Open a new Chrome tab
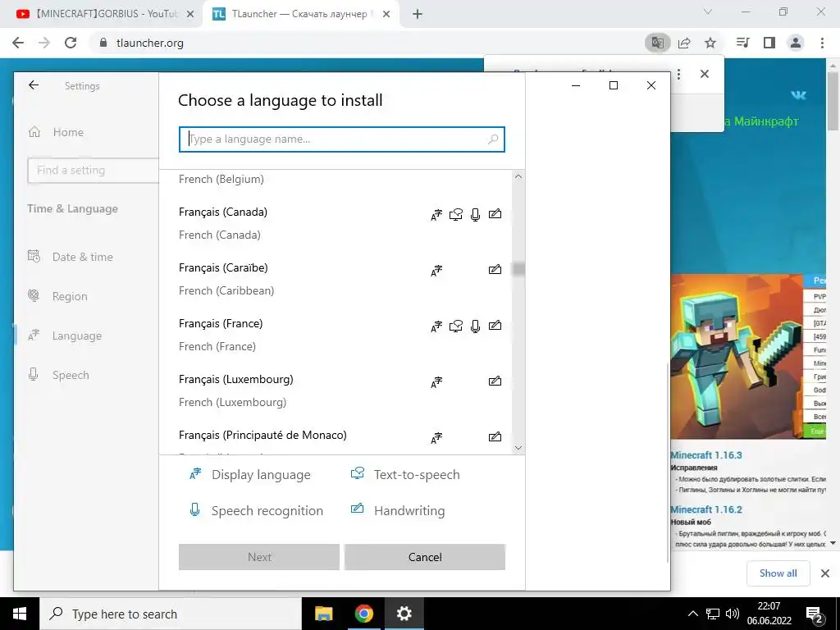840x630 pixels. pos(418,15)
